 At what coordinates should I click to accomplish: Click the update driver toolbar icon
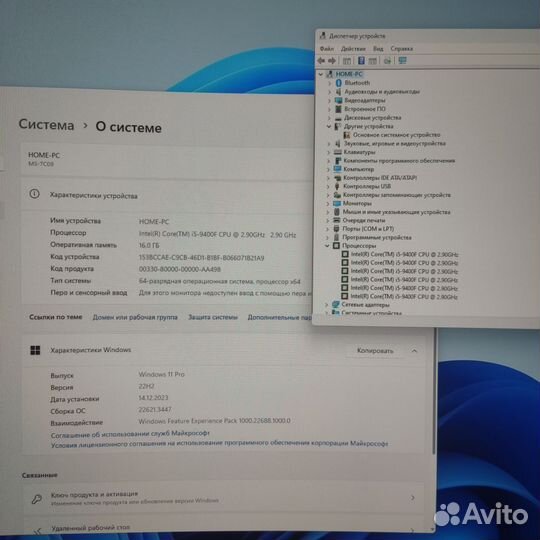[x=387, y=61]
